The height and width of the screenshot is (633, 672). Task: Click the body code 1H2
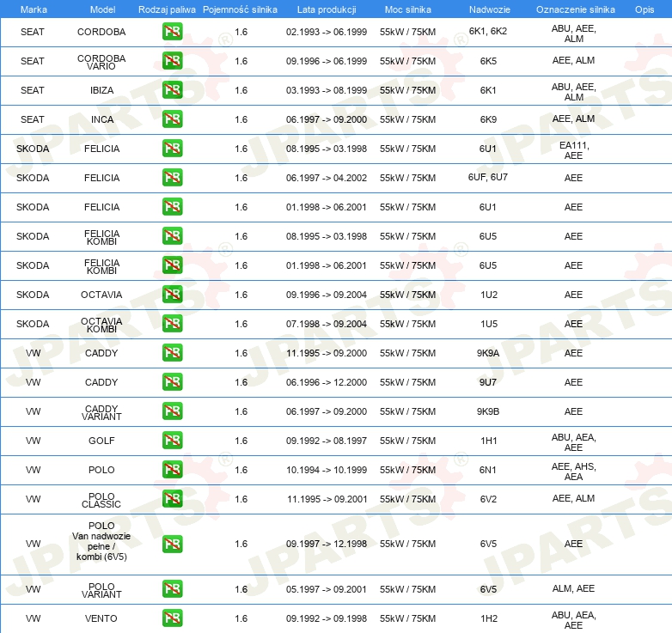click(x=489, y=618)
